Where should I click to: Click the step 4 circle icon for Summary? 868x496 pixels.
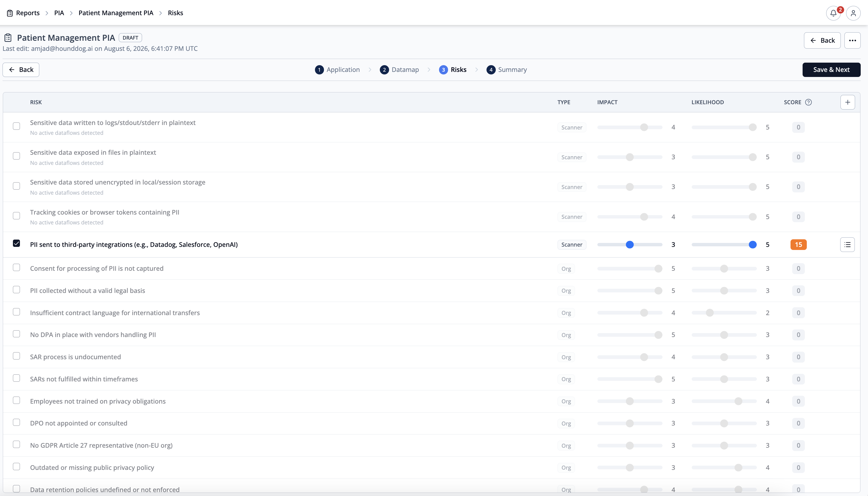pos(490,70)
